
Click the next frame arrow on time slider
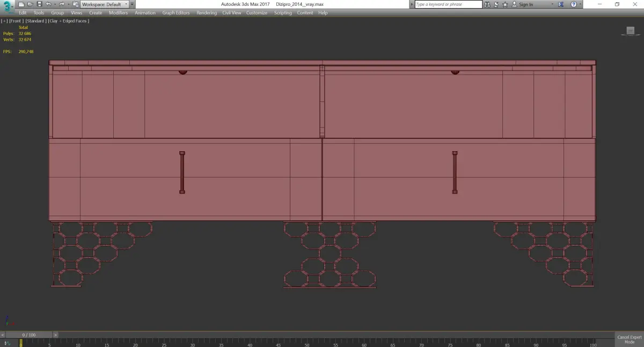tap(55, 335)
